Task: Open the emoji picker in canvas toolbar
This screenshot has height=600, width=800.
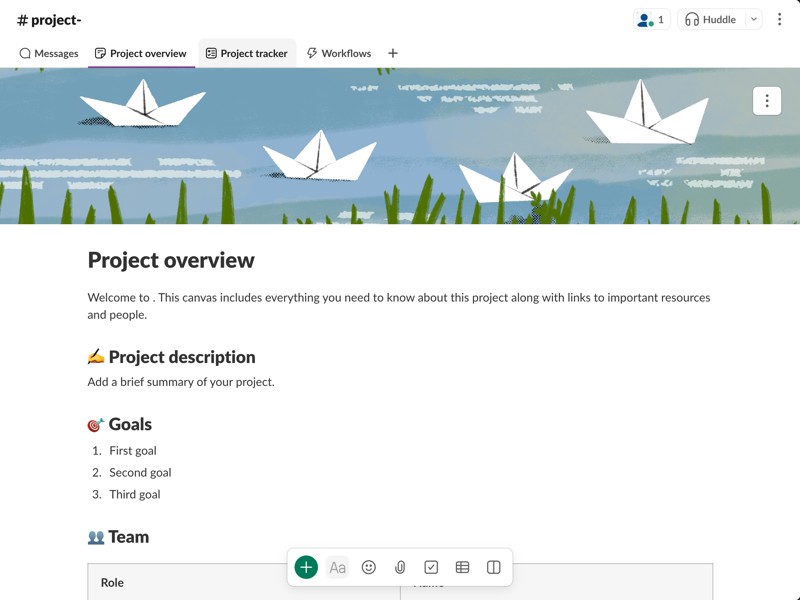Action: click(x=369, y=567)
